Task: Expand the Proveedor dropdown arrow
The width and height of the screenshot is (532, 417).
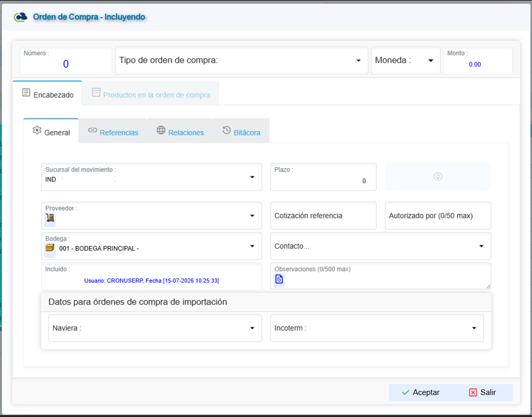Action: click(252, 216)
